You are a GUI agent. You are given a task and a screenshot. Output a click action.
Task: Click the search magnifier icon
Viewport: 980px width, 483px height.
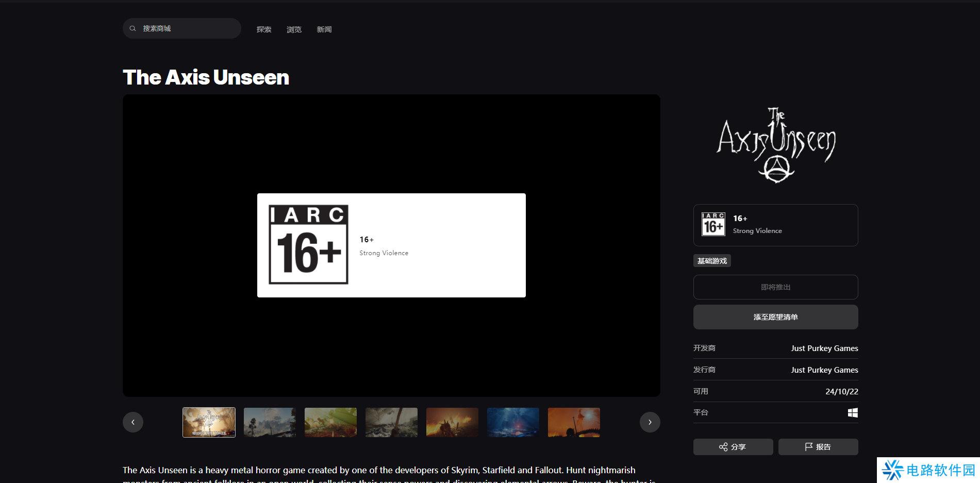point(132,28)
